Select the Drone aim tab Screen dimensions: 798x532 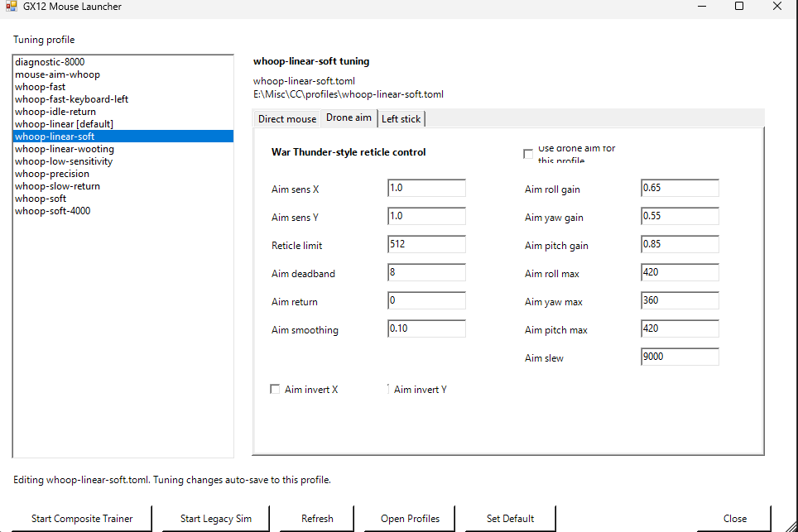[349, 117]
